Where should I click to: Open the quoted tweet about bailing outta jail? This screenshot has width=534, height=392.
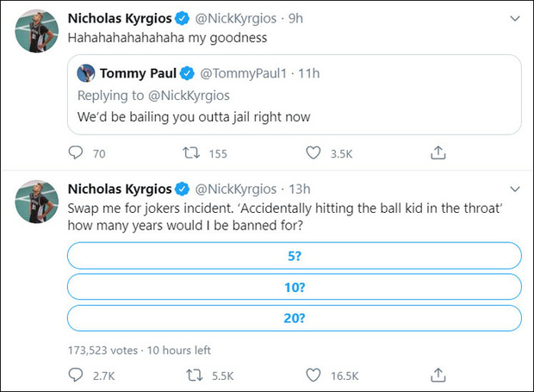[x=295, y=95]
